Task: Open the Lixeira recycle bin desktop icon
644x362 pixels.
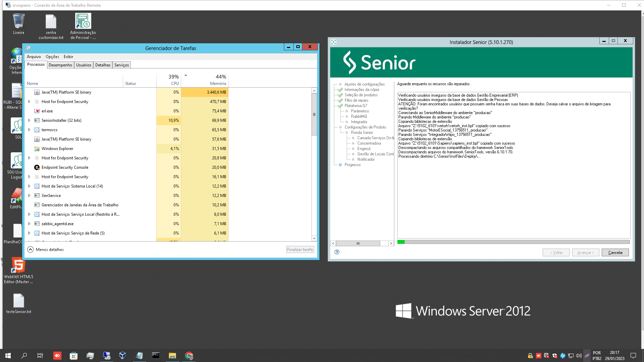Action: 18,24
